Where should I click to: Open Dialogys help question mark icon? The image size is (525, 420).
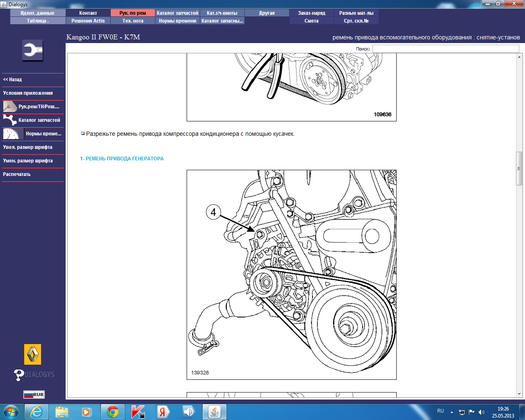click(x=19, y=375)
